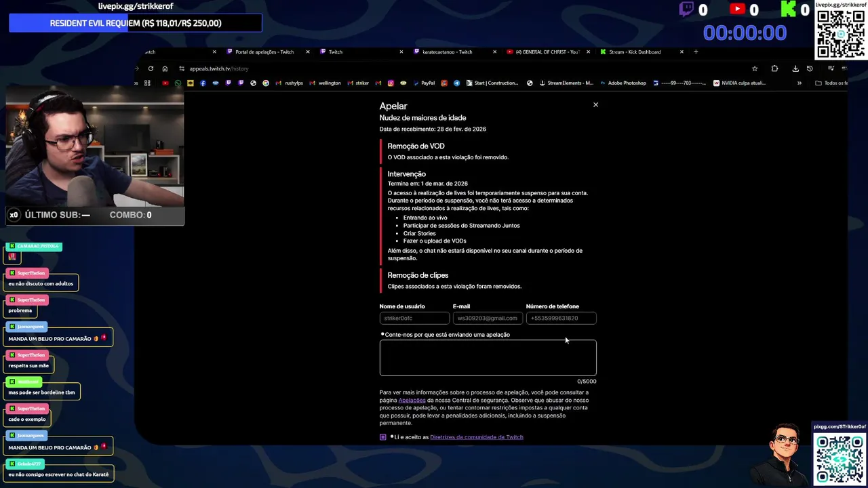This screenshot has height=488, width=868.
Task: Close the Apelar appeal dialog
Action: [x=595, y=104]
